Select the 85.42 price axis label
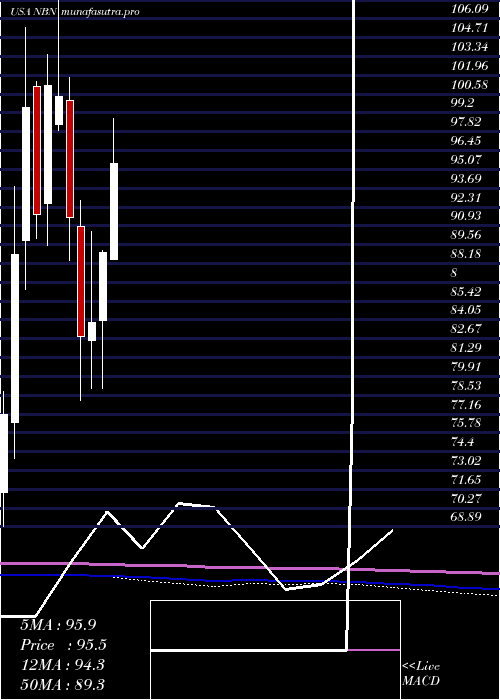 pos(466,291)
